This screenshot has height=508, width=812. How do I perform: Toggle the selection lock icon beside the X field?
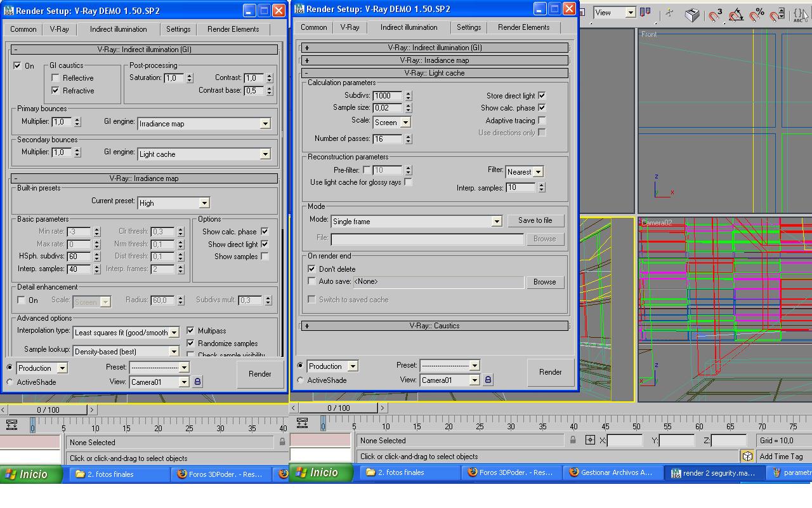pos(573,440)
